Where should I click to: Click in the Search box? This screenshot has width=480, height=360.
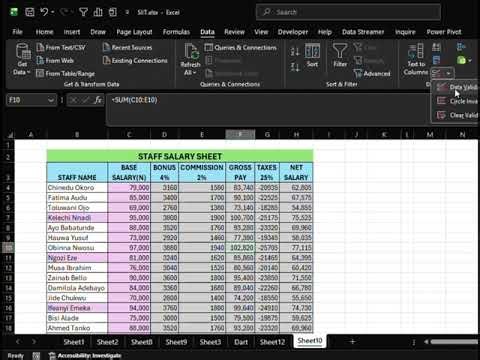click(348, 12)
